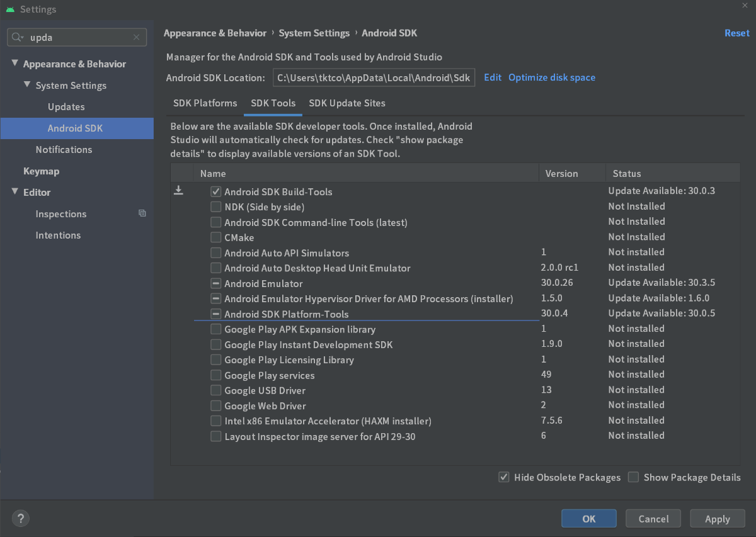Screen dimensions: 756x537
Task: Collapse the System Settings tree node
Action: click(x=27, y=85)
